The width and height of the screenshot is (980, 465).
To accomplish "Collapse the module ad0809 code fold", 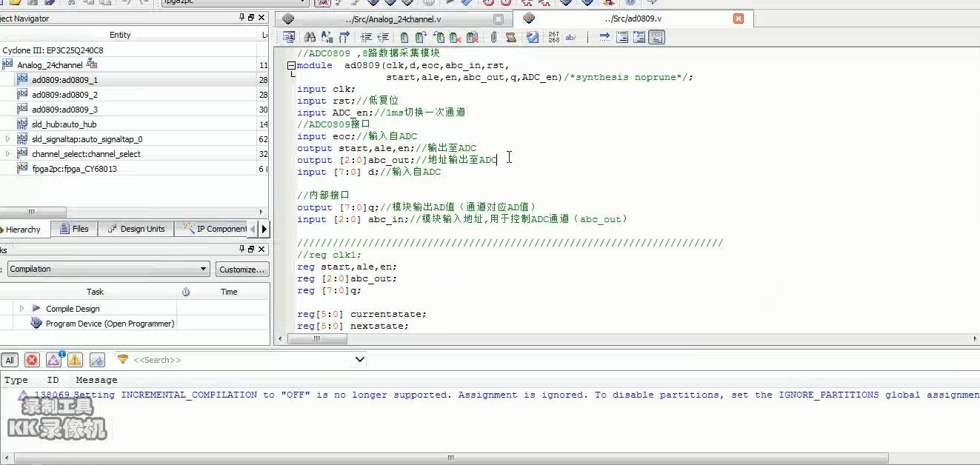I will click(x=291, y=65).
